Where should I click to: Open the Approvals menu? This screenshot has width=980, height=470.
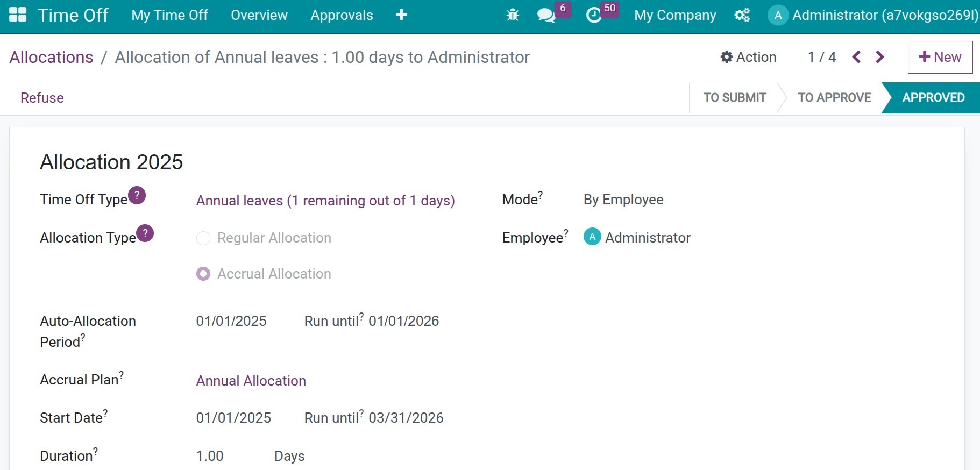342,15
